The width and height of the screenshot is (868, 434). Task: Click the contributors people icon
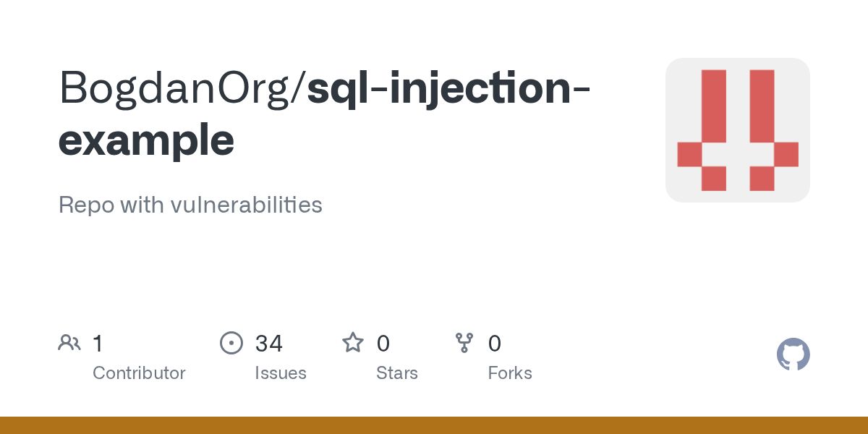tap(69, 342)
